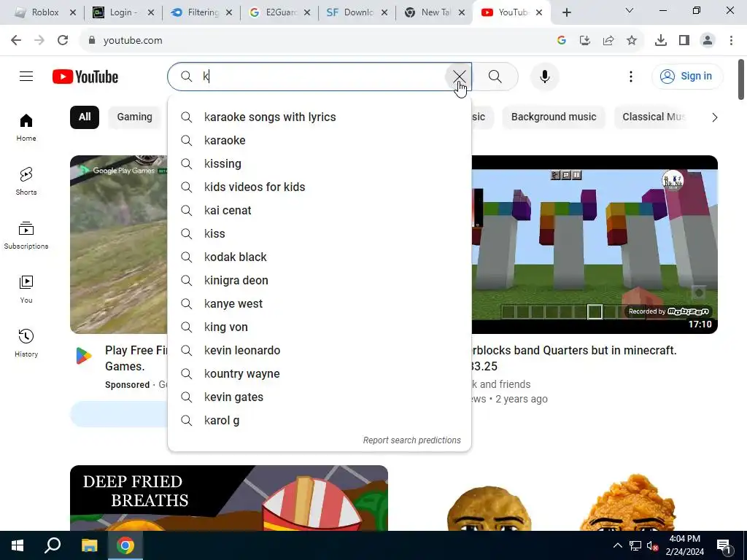Share this page via address bar icon
747x560 pixels.
[x=608, y=41]
